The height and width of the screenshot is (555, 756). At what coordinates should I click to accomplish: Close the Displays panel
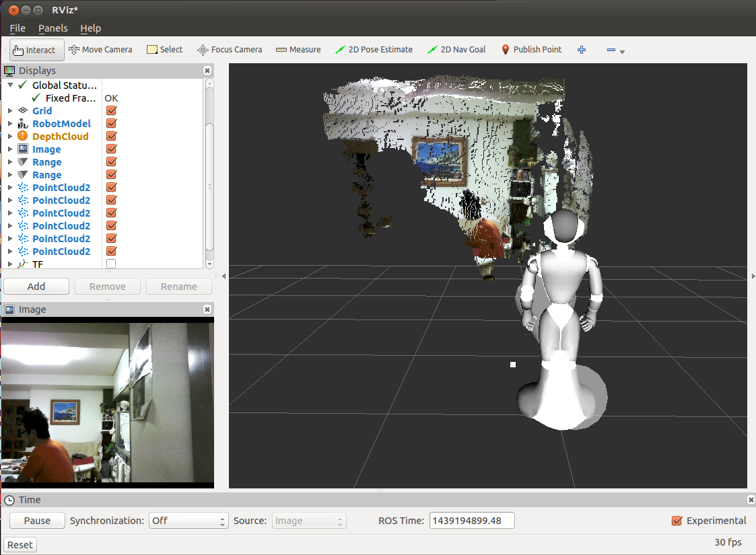(207, 71)
